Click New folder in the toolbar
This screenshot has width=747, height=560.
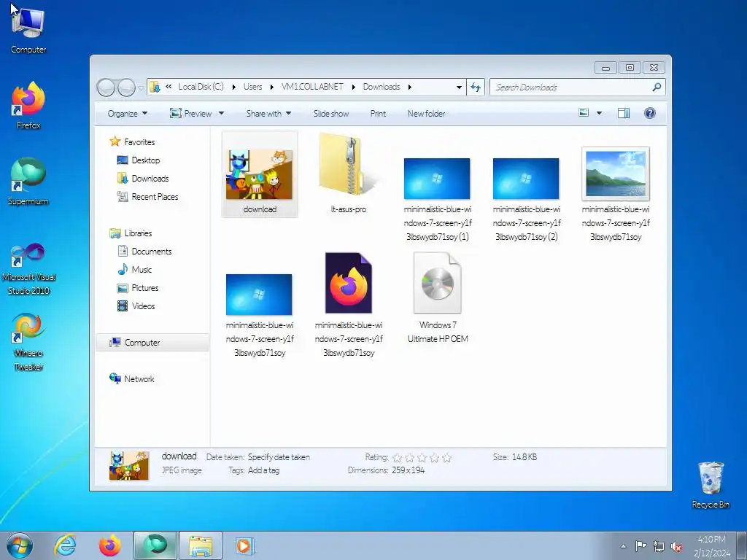tap(426, 113)
